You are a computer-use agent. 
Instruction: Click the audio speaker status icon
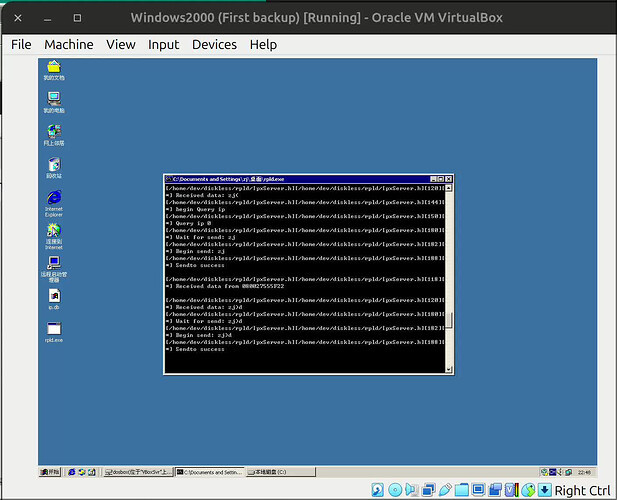(411, 490)
